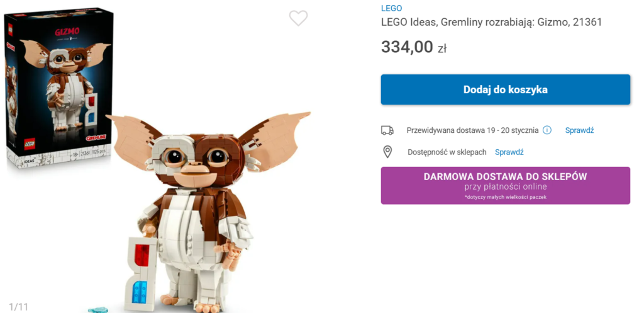Click the delivery truck icon
This screenshot has width=644, height=313.
tap(387, 130)
